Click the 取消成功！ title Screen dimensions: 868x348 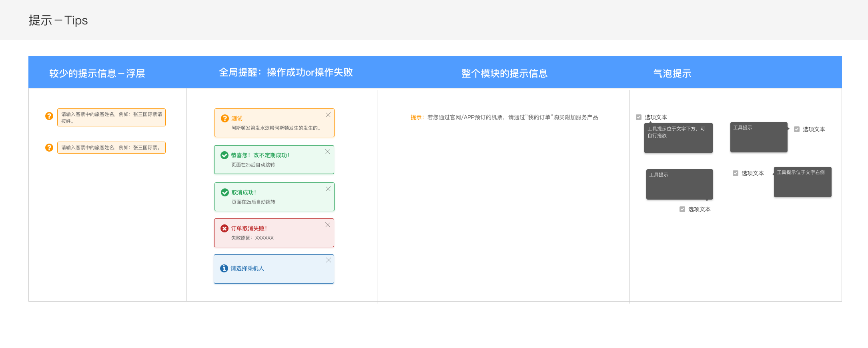click(244, 192)
